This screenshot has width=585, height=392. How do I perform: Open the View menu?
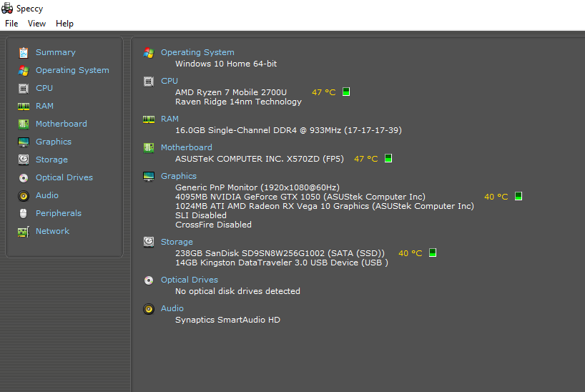(36, 24)
